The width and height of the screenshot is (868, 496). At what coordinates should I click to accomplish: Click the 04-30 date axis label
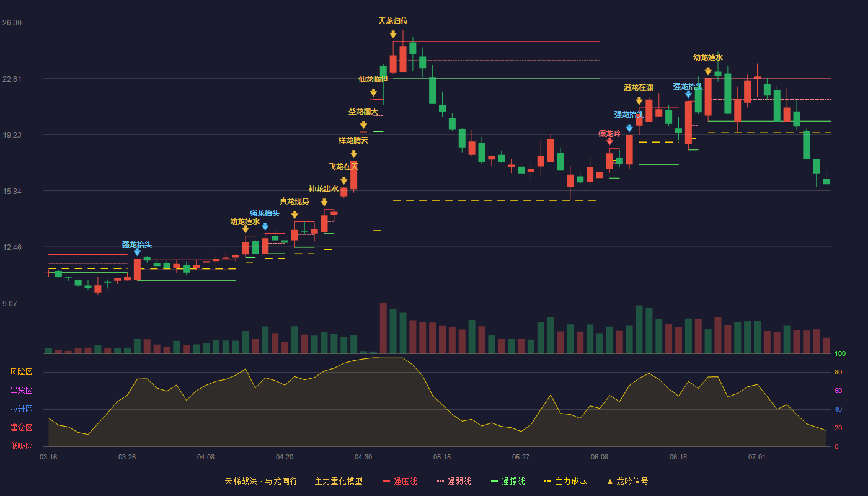[363, 457]
